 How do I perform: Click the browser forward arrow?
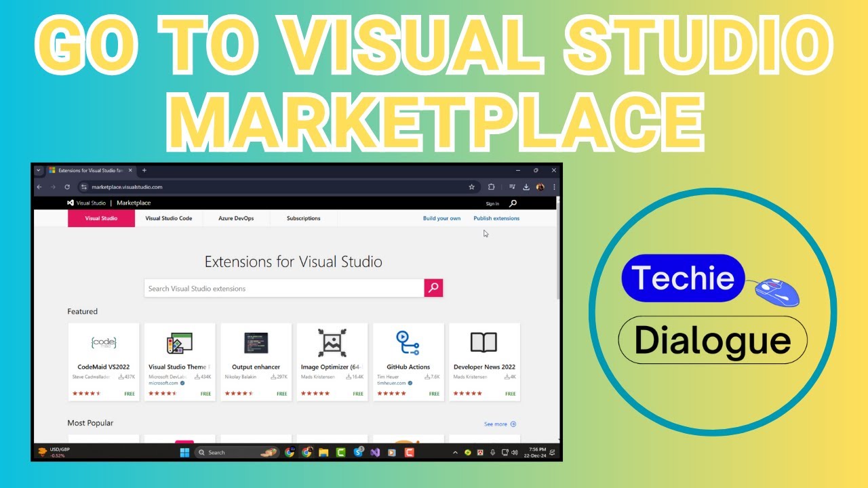point(53,187)
